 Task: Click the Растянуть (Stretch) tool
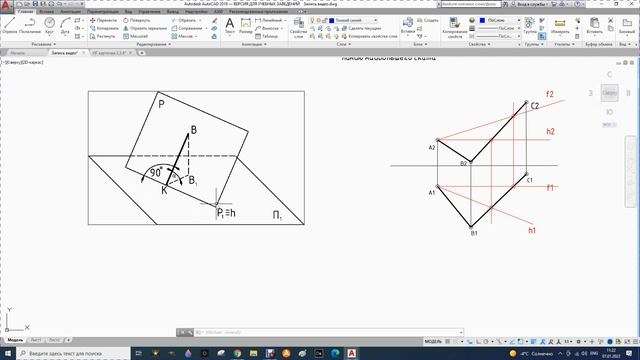[x=102, y=36]
